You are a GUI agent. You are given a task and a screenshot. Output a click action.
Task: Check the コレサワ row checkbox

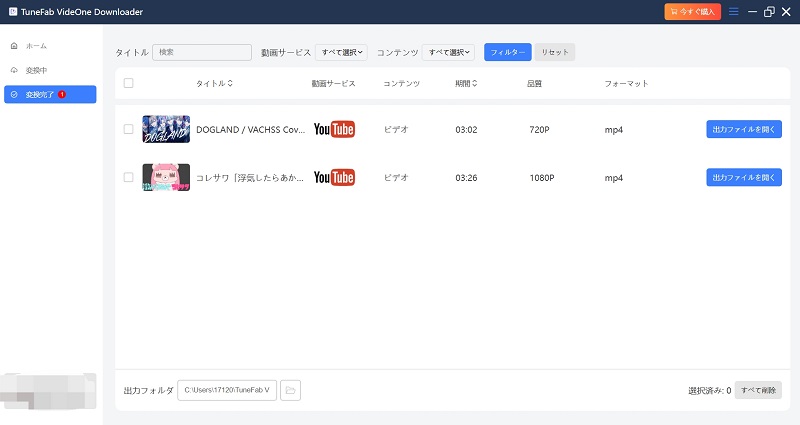(129, 178)
